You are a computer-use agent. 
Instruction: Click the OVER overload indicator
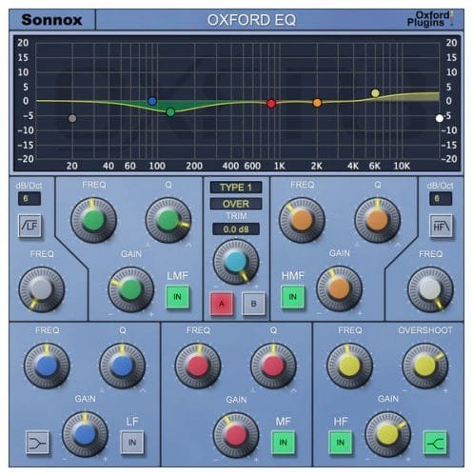[236, 204]
